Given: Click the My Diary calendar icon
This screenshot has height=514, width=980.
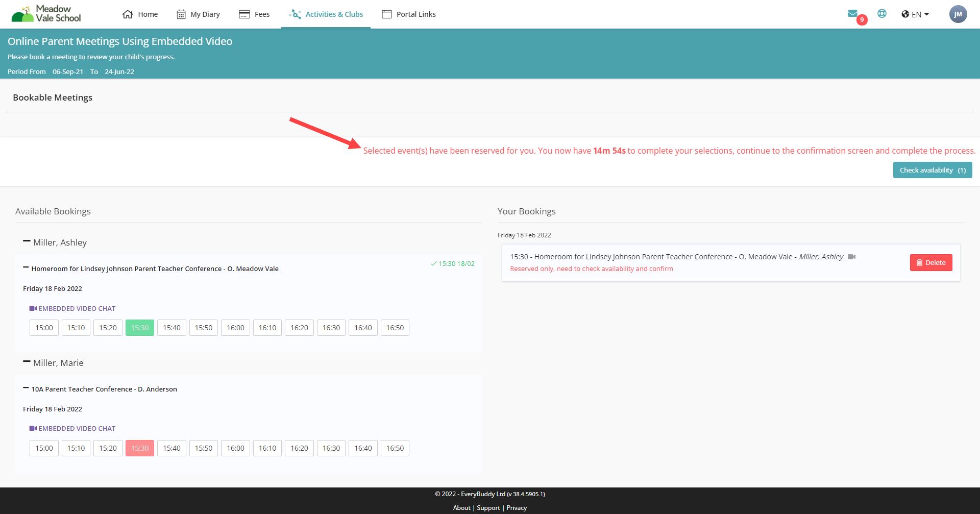Looking at the screenshot, I should pyautogui.click(x=181, y=14).
